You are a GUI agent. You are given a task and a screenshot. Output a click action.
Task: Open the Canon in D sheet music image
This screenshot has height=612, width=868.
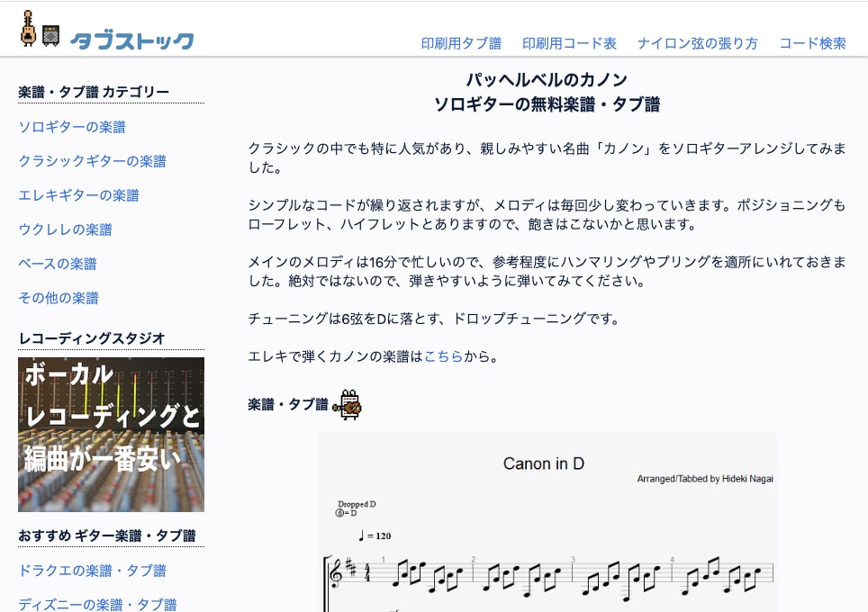(x=547, y=522)
